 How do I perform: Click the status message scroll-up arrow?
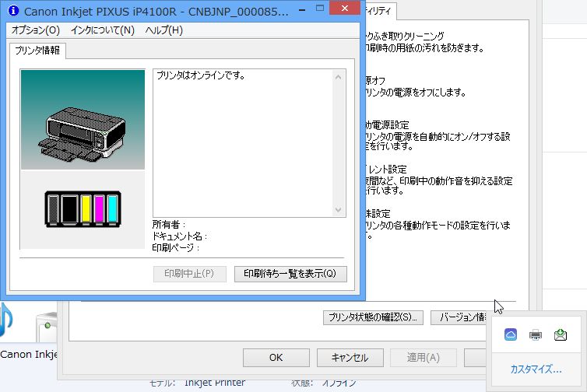point(339,77)
